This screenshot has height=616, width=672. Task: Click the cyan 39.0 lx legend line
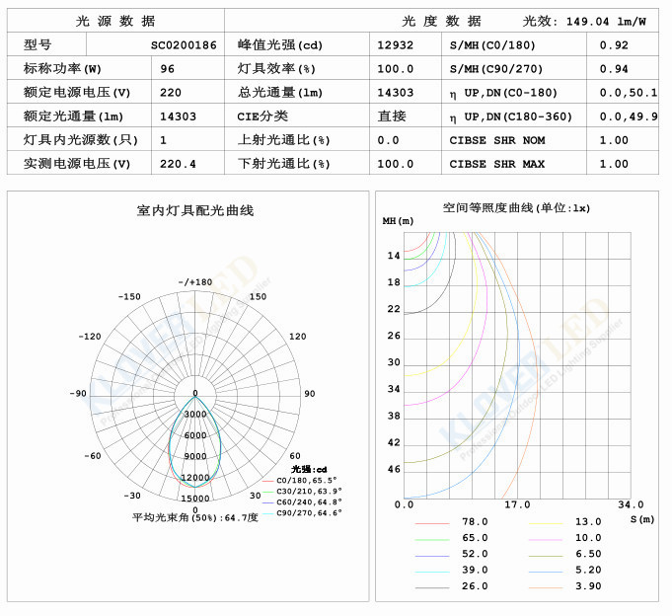click(432, 572)
